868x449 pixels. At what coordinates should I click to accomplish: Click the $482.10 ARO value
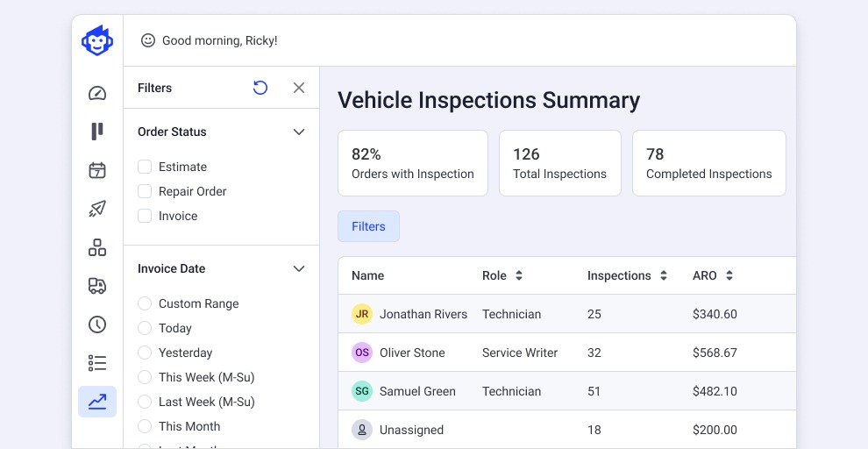click(715, 391)
